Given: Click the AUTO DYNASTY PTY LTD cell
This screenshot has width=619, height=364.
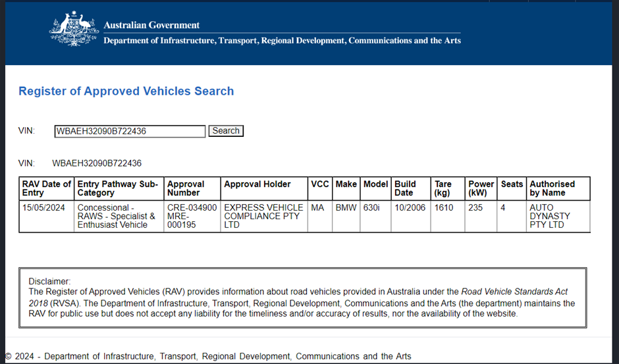Looking at the screenshot, I should (x=550, y=216).
